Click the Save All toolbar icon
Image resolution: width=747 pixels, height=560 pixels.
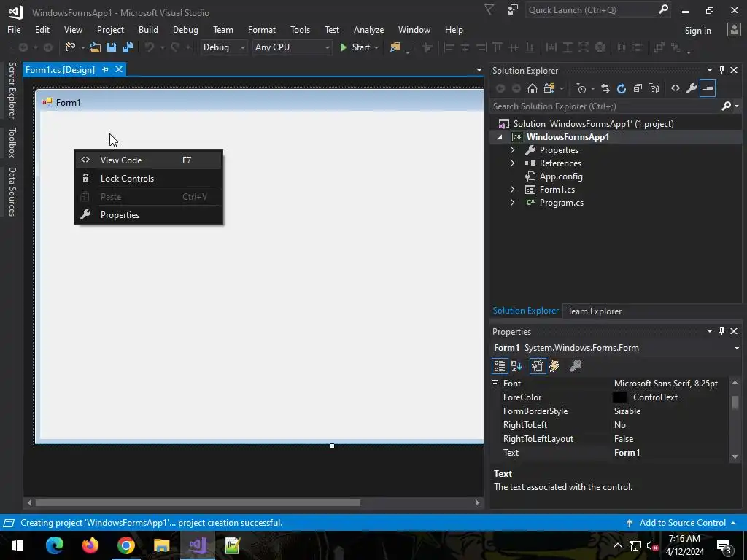[127, 47]
